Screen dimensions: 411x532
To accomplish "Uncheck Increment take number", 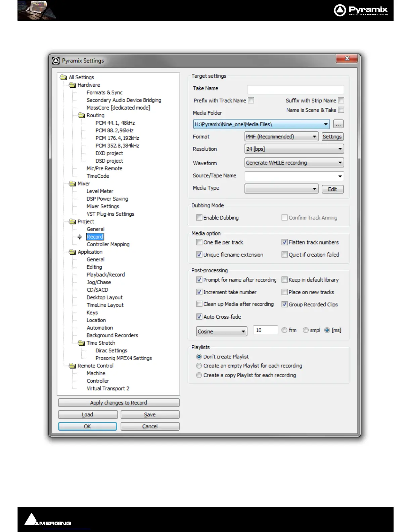I will tap(199, 292).
